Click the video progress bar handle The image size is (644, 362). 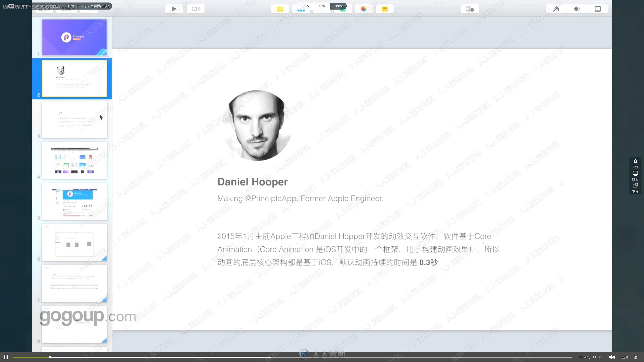pyautogui.click(x=50, y=357)
